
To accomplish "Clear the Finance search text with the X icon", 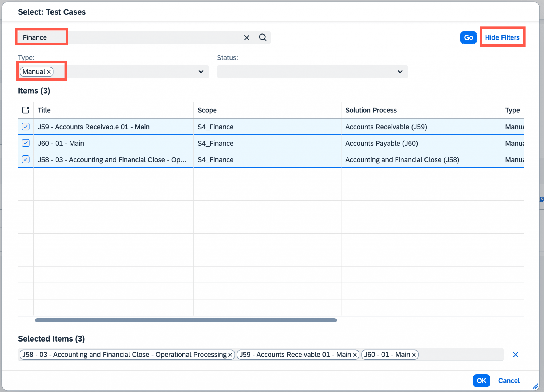I will (x=247, y=37).
